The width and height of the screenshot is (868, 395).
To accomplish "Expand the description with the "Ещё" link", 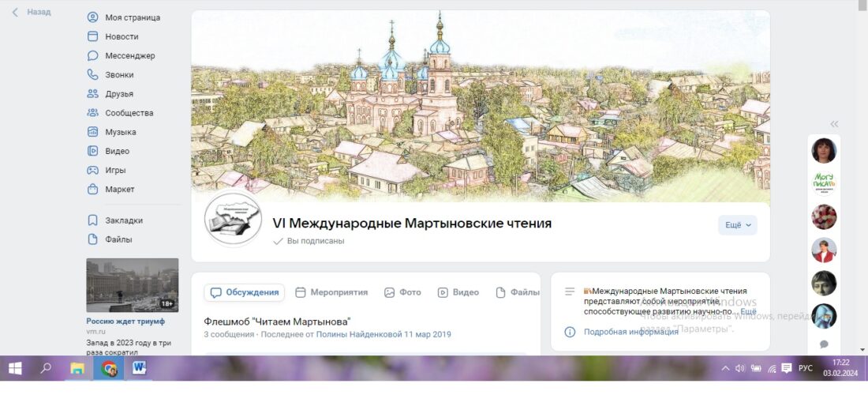I will [748, 311].
